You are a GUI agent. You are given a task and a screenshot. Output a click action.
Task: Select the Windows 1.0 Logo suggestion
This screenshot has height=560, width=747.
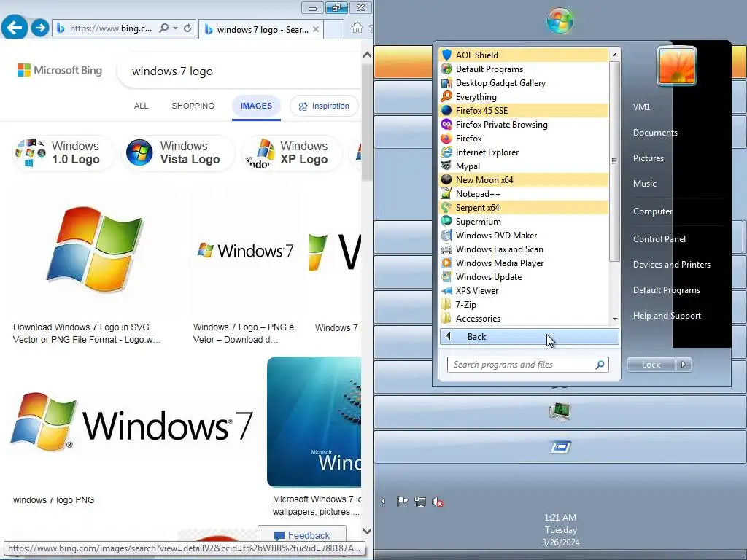point(63,152)
